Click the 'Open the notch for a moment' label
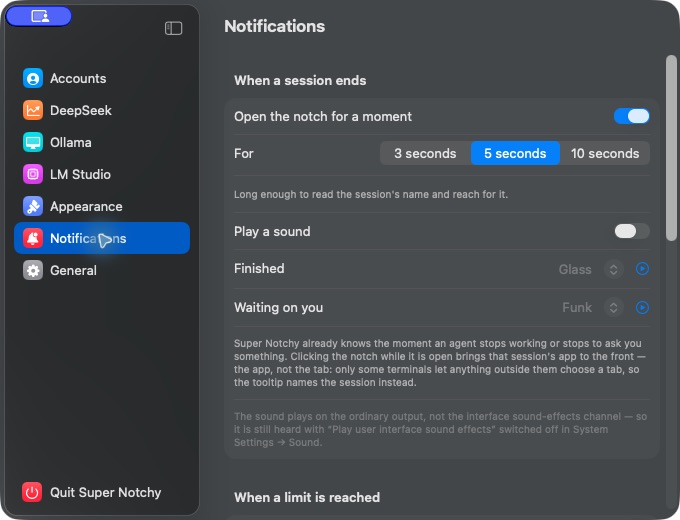680x520 pixels. pyautogui.click(x=323, y=117)
